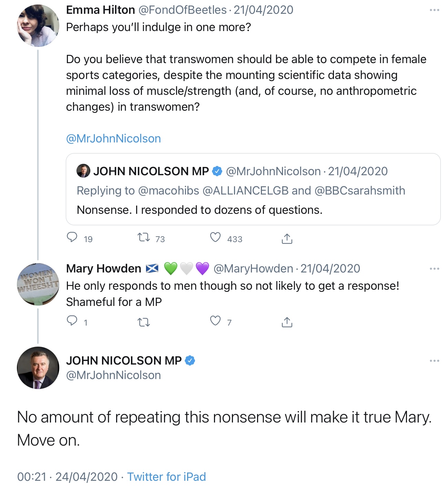Open more options for Mary Howden's tweet
The width and height of the screenshot is (448, 487).
(434, 268)
